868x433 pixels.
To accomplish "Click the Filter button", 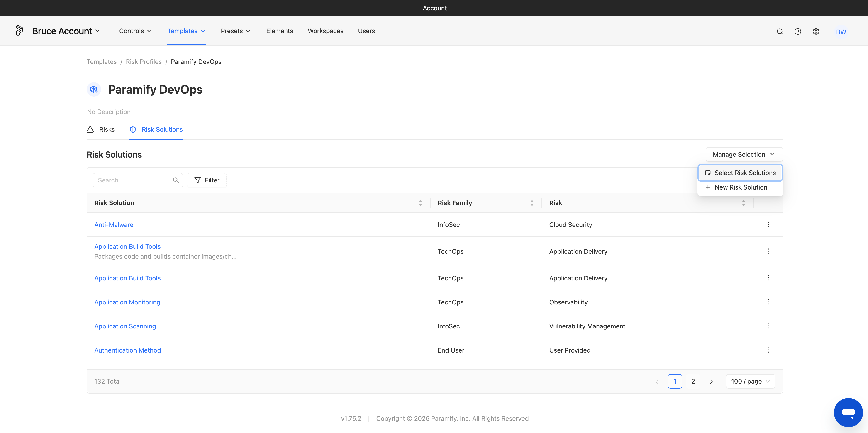I will click(207, 180).
